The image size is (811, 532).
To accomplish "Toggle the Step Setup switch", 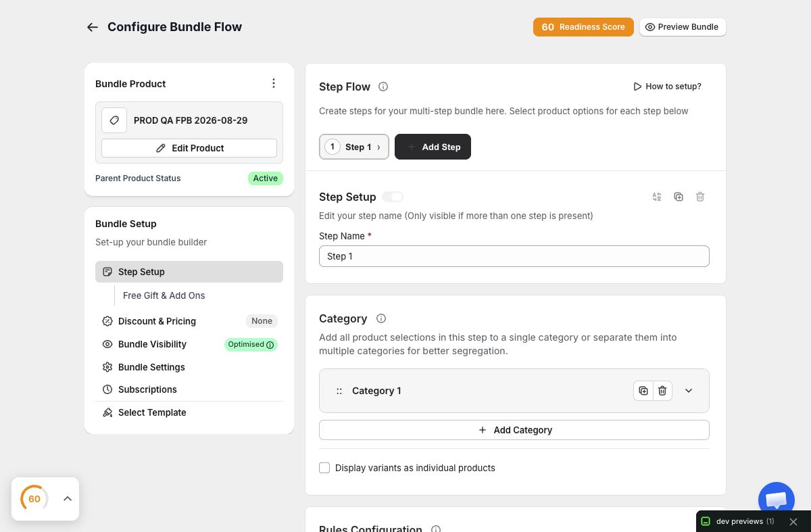I will click(x=393, y=197).
